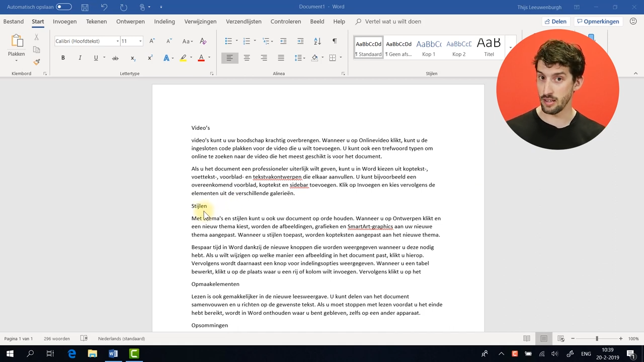Justify the paragraph text

click(x=281, y=58)
